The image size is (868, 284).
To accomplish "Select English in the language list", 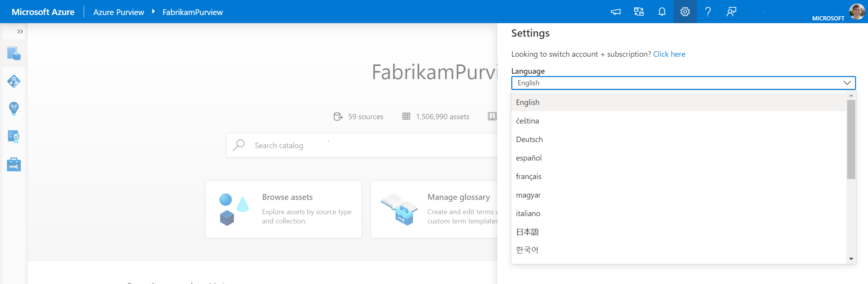I will [x=679, y=102].
